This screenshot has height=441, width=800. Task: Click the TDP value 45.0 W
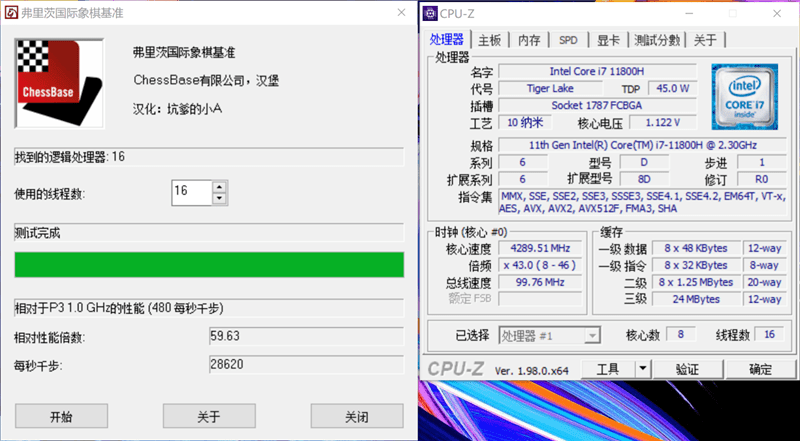672,88
